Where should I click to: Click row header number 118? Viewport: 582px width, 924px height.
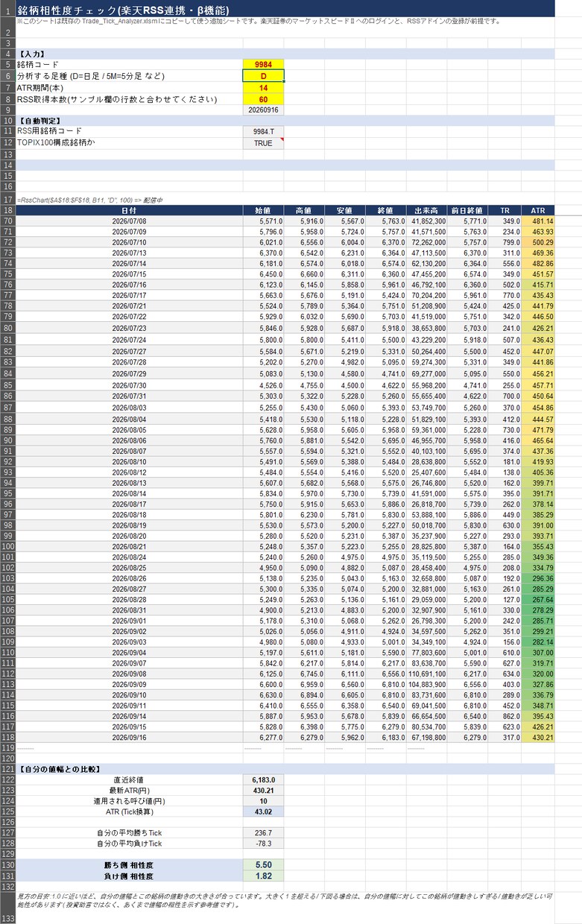[x=7, y=738]
